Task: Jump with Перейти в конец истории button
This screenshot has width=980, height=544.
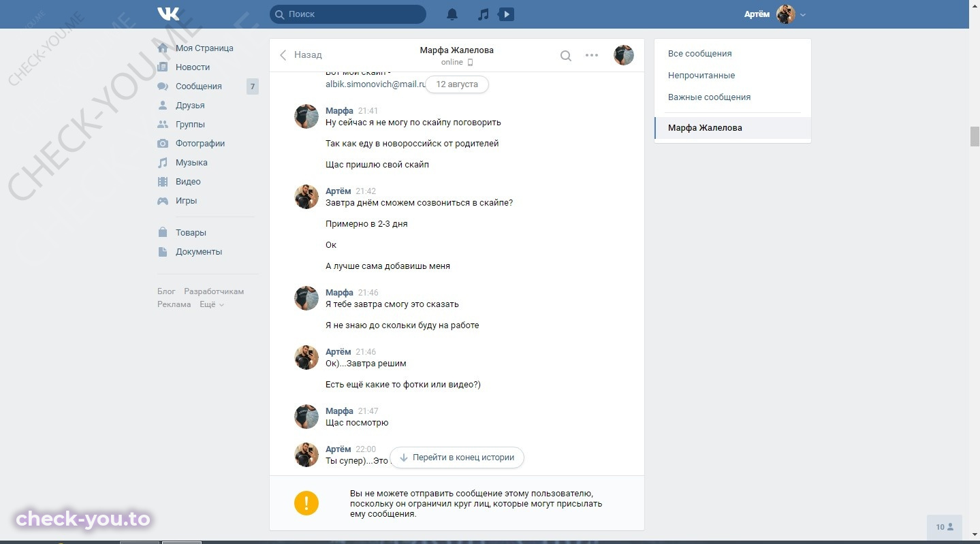Action: click(x=456, y=458)
